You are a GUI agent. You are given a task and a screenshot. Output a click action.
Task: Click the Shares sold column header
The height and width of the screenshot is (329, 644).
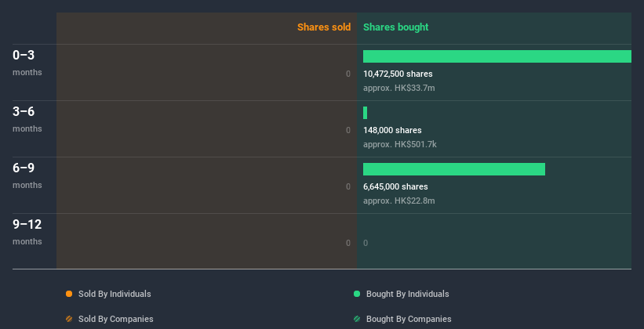324,27
